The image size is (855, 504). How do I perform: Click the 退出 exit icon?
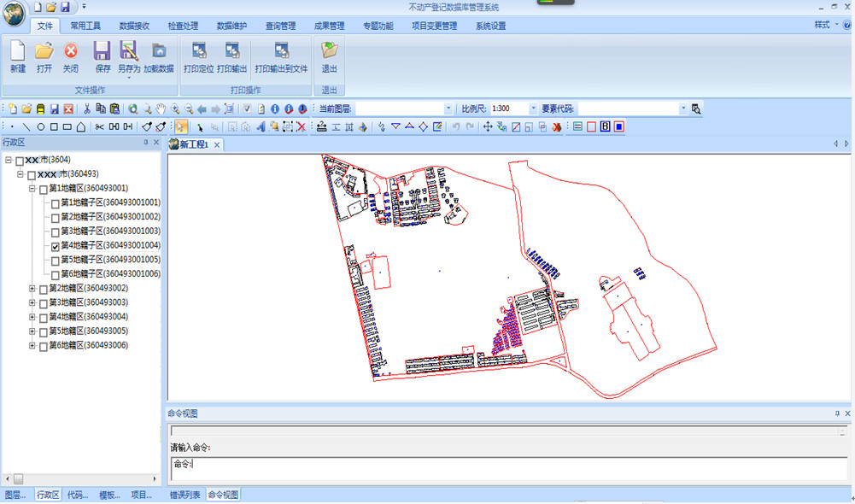(329, 56)
